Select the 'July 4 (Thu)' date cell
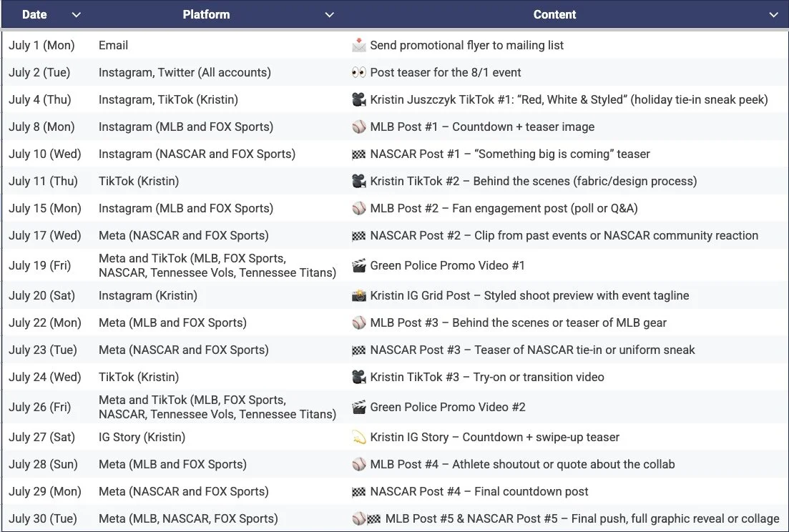The height and width of the screenshot is (532, 789). (40, 99)
